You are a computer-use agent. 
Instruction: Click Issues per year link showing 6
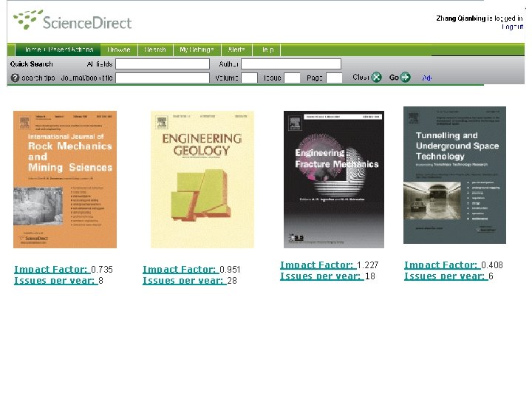point(446,276)
